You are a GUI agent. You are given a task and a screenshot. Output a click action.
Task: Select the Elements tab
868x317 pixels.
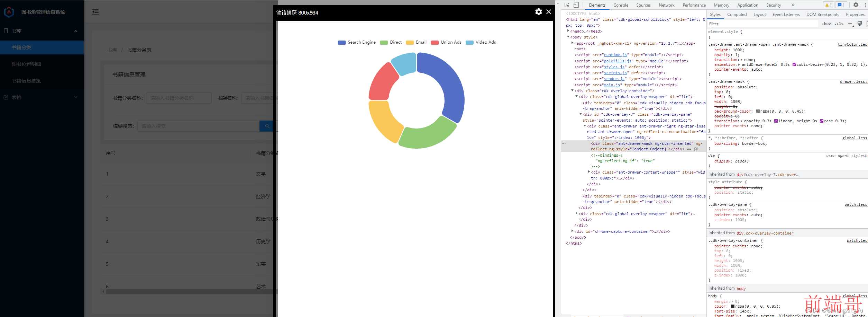click(597, 5)
